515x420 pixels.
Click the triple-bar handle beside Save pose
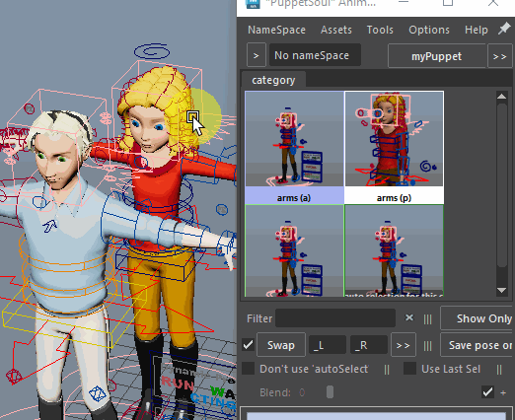coord(427,346)
